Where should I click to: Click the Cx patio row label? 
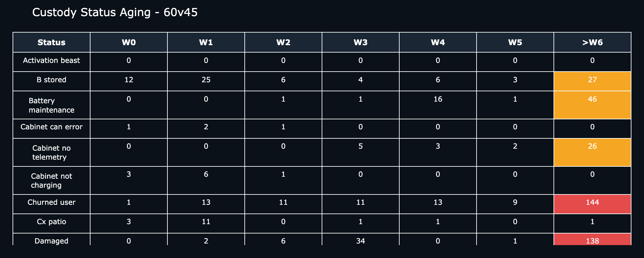pos(52,222)
